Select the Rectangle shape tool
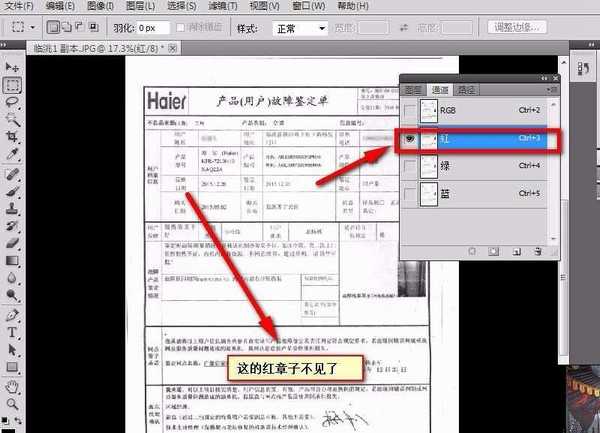The width and height of the screenshot is (600, 433). point(12,367)
